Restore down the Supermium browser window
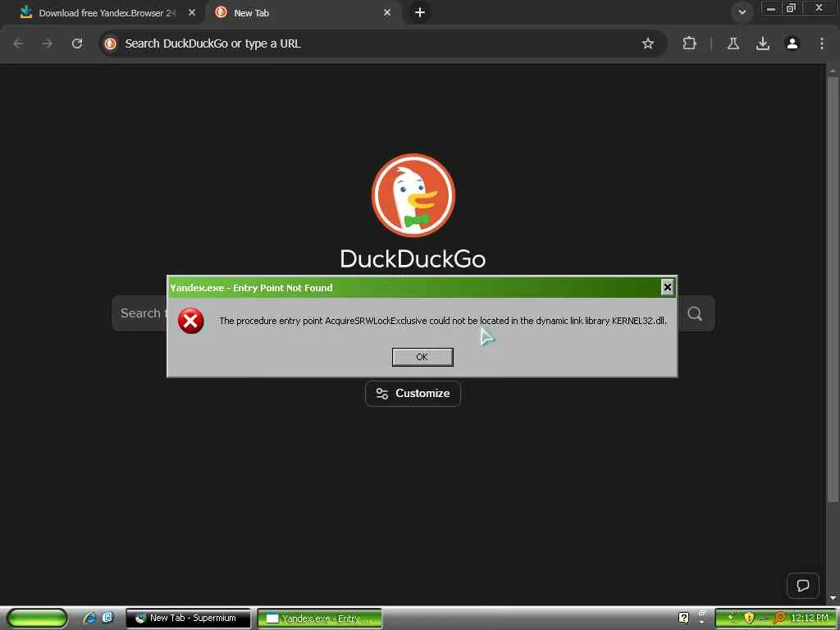The image size is (840, 630). (791, 8)
